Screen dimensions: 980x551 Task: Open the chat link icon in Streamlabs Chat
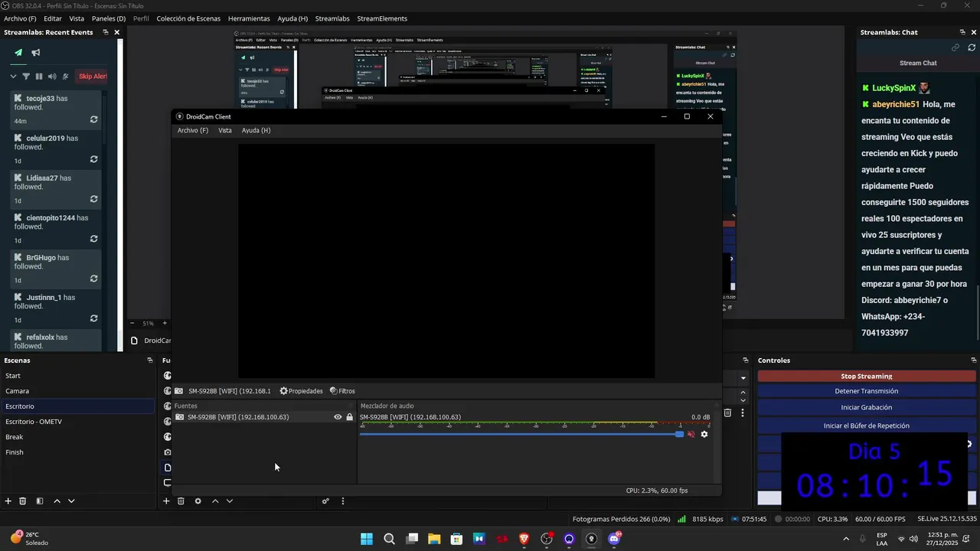pos(955,47)
